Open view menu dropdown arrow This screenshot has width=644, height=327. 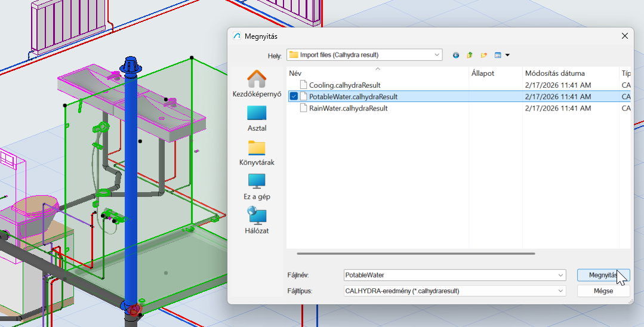508,55
